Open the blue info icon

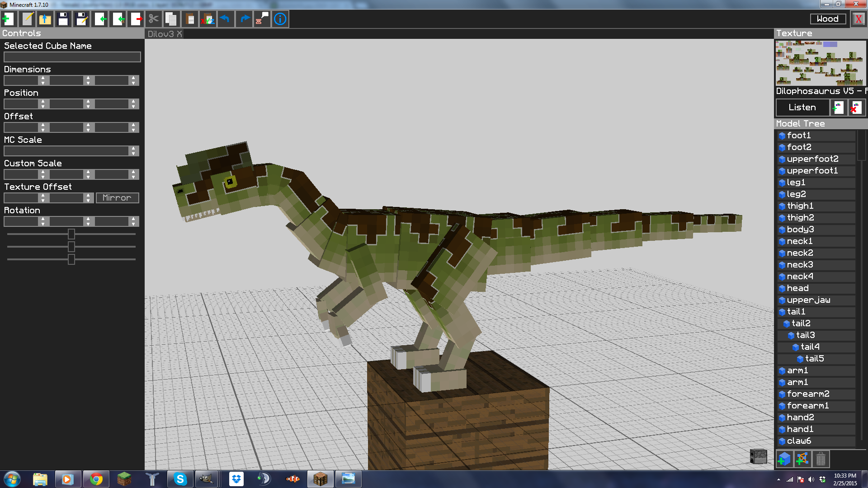pyautogui.click(x=280, y=19)
